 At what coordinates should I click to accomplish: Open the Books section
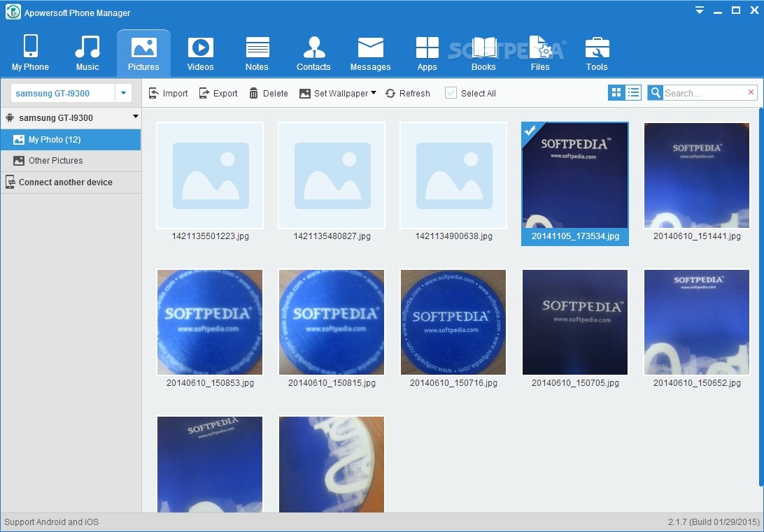[x=483, y=53]
